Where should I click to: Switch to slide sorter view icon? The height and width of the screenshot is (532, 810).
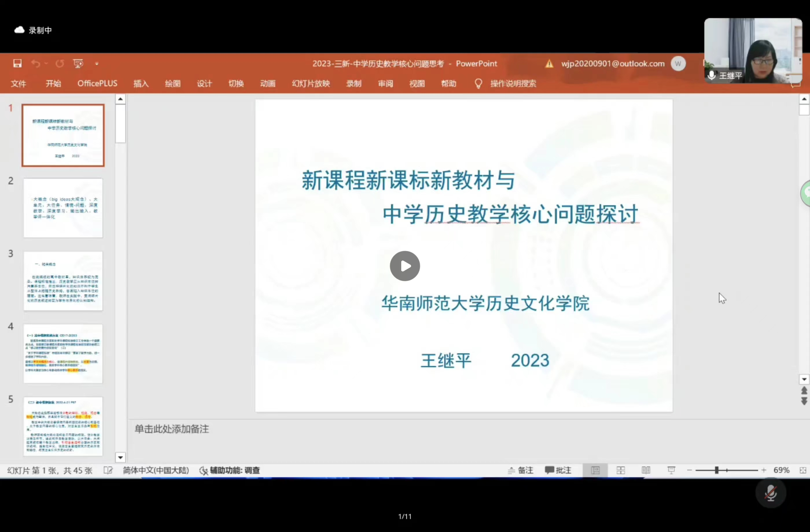click(621, 470)
